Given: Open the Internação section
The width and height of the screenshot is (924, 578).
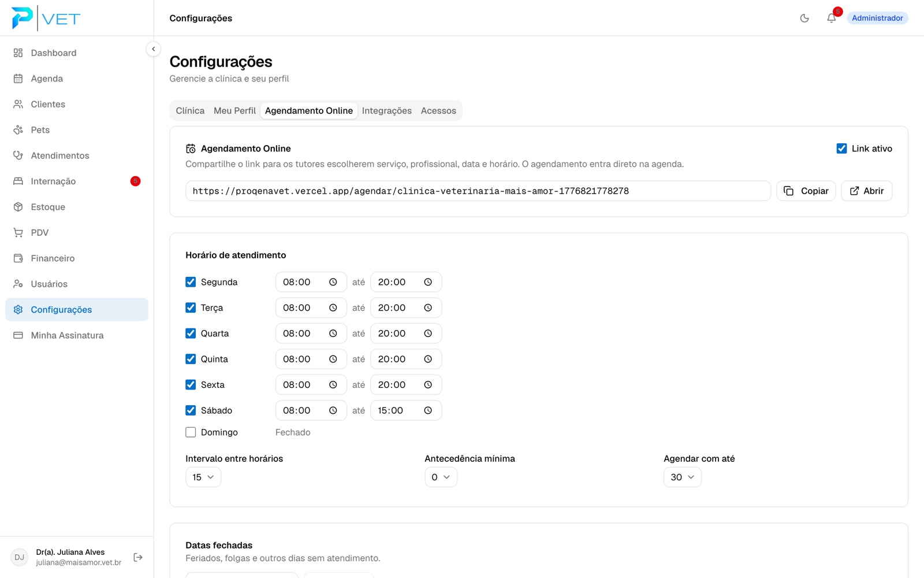Looking at the screenshot, I should tap(77, 181).
